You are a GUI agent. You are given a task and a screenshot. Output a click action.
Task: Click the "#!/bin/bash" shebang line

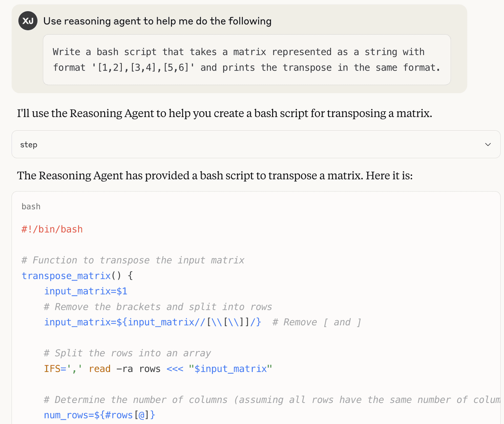coord(52,229)
